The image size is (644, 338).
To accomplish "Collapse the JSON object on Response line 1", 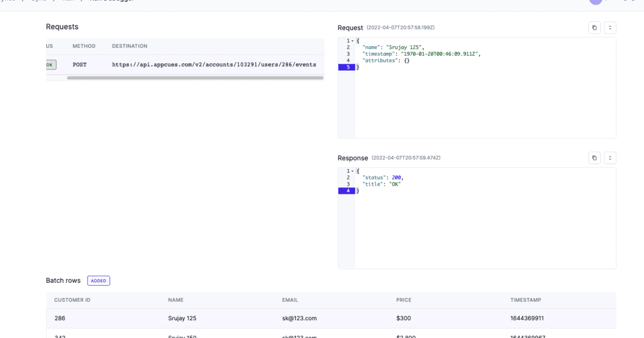I will tap(351, 170).
